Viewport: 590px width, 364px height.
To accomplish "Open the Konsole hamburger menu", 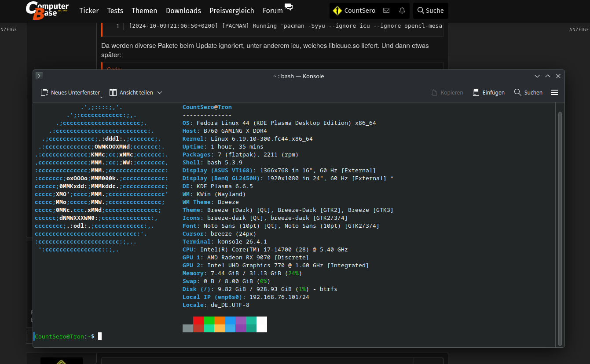I will pyautogui.click(x=554, y=92).
